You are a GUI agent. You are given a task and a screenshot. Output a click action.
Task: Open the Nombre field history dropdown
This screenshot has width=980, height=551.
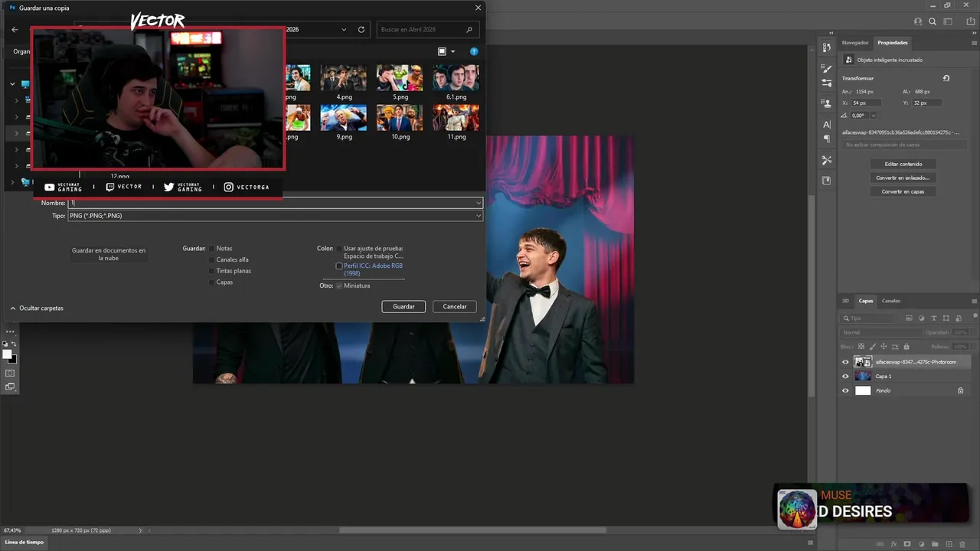479,203
